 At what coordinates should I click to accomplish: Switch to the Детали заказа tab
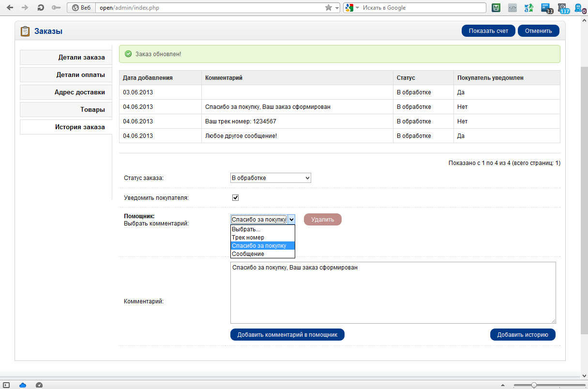click(66, 58)
